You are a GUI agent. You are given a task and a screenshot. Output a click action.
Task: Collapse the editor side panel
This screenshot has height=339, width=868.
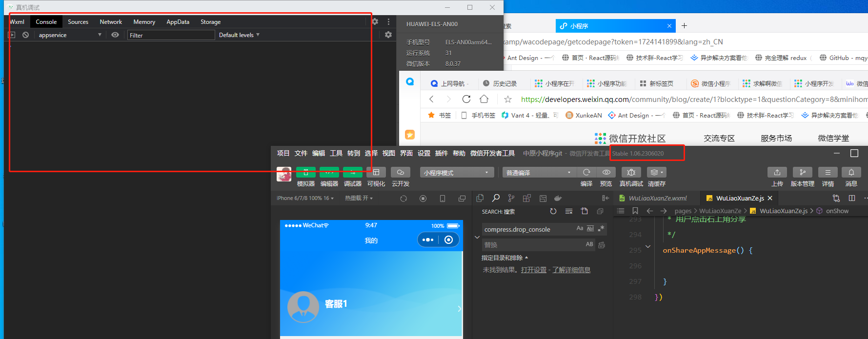click(x=606, y=198)
